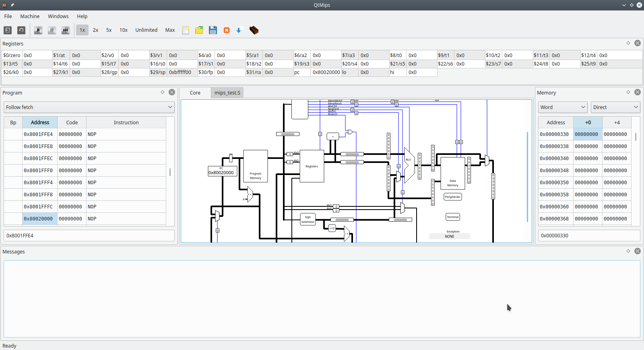This screenshot has width=644, height=350.
Task: Select memory row 0x00000340 address
Action: (555, 159)
